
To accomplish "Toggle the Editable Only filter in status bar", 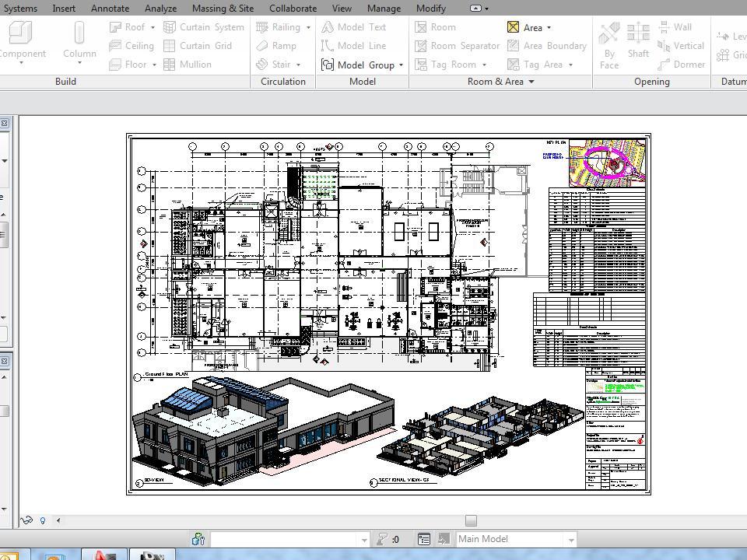I will tap(384, 538).
